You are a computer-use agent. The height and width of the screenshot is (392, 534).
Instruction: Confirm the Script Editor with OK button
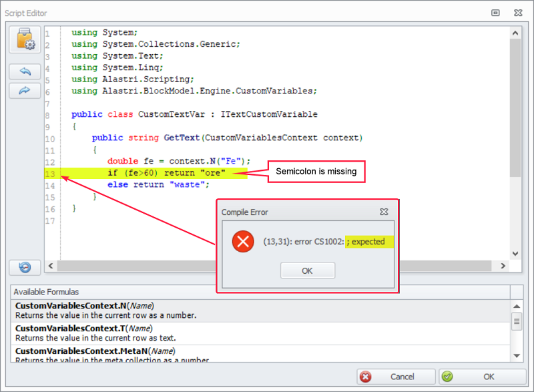[482, 377]
